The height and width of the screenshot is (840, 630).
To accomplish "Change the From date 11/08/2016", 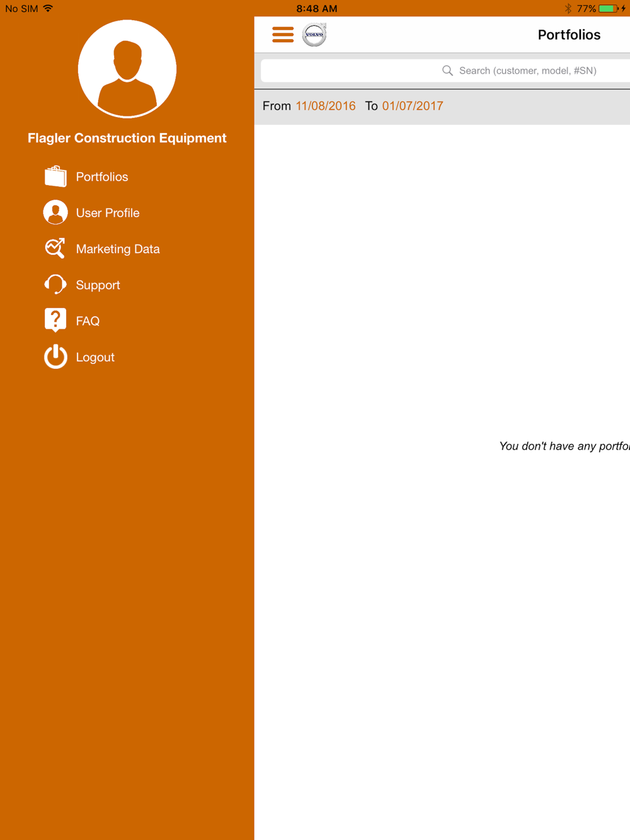I will [326, 106].
